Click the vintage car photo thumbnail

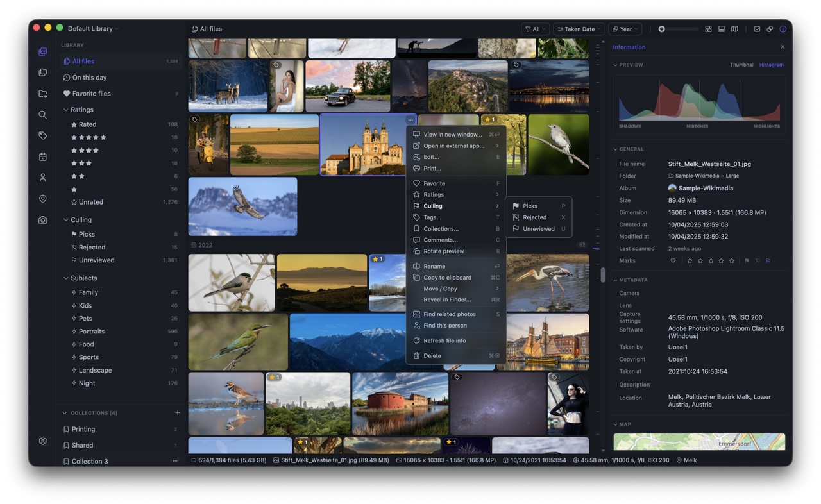tap(348, 86)
